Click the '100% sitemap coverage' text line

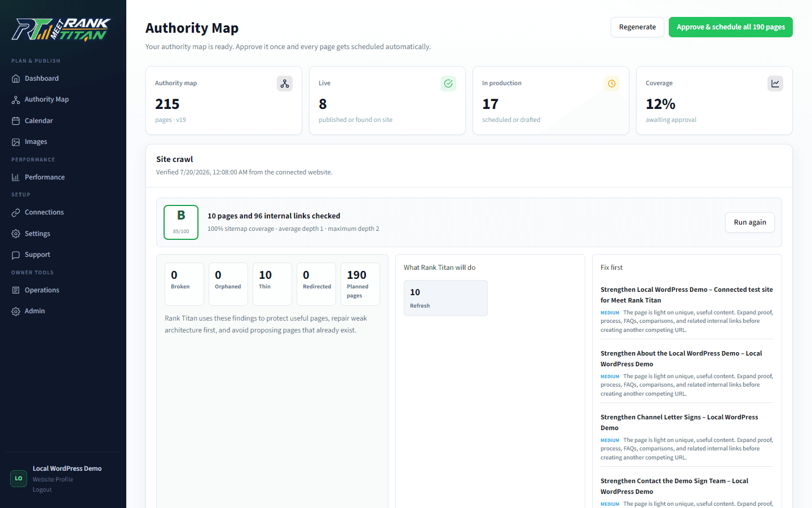pos(293,229)
